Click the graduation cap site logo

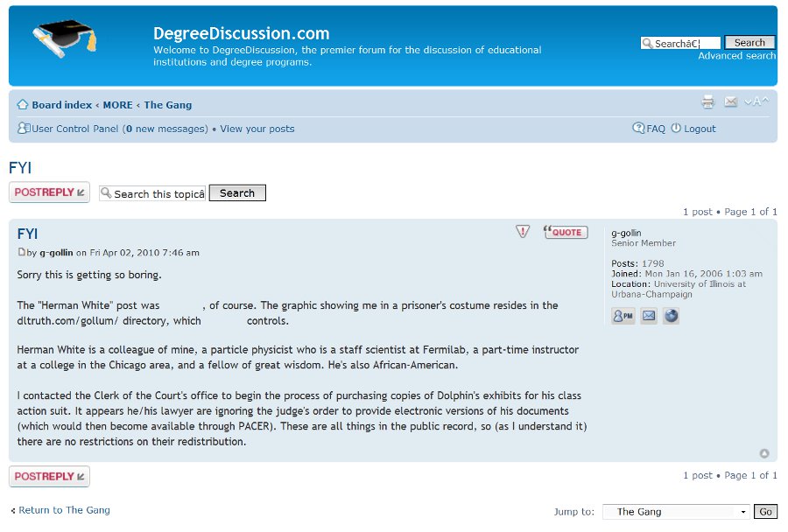63,39
